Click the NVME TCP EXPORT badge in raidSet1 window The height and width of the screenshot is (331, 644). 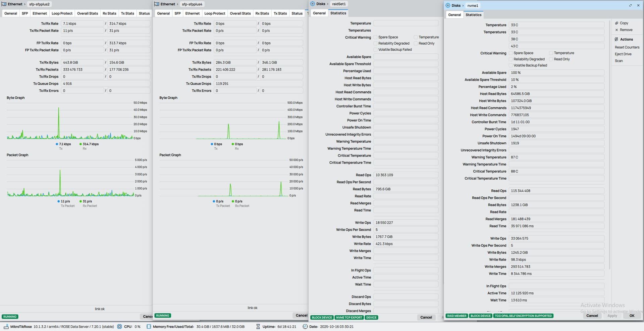click(x=349, y=317)
